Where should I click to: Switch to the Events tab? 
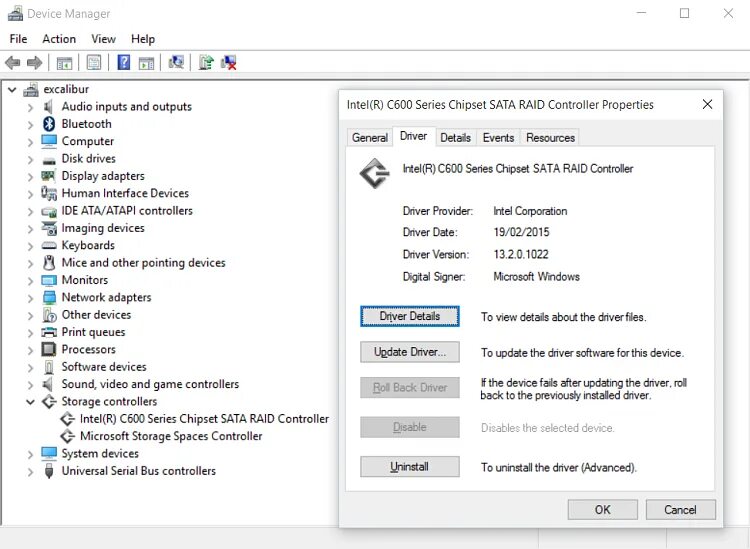coord(498,138)
